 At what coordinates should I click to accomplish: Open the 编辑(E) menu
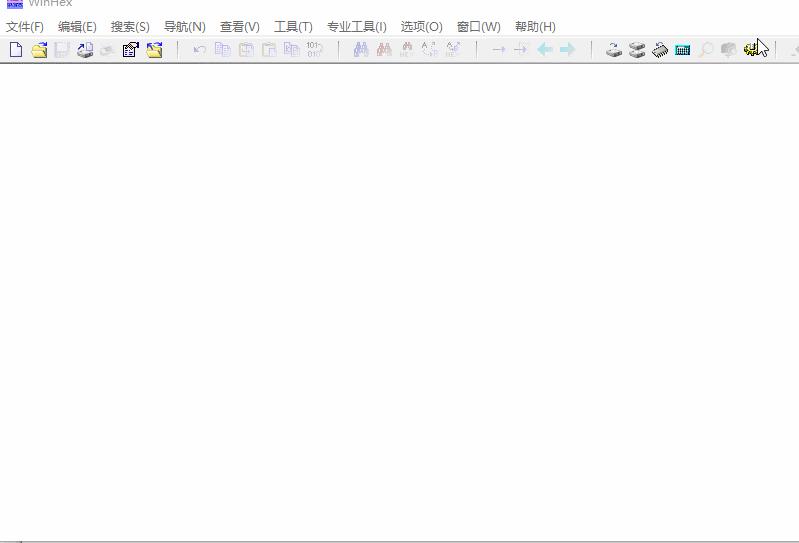point(77,27)
